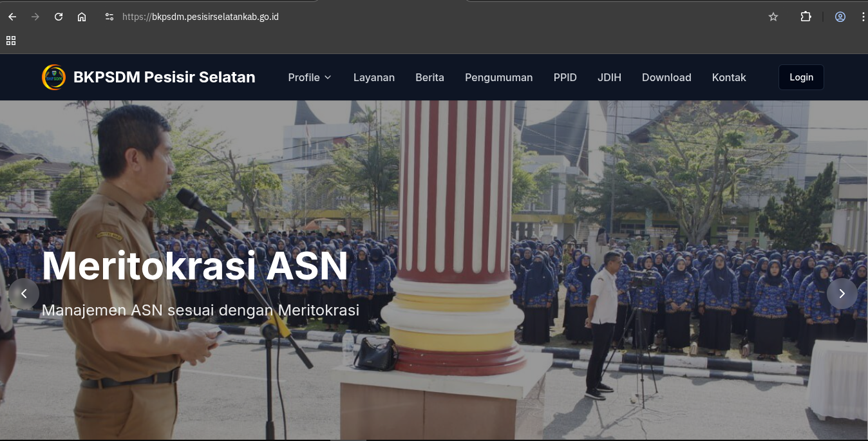Open the browser home page icon
This screenshot has width=868, height=441.
82,17
